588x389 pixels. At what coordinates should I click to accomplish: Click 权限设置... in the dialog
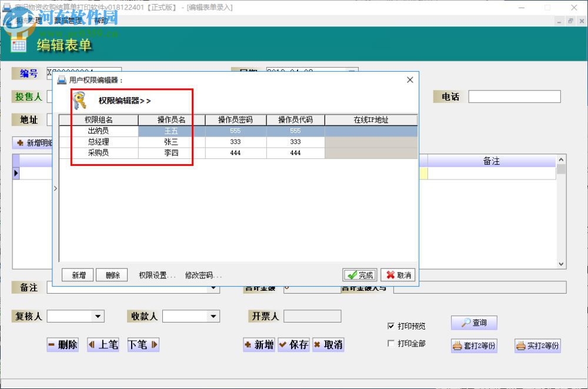(x=157, y=275)
